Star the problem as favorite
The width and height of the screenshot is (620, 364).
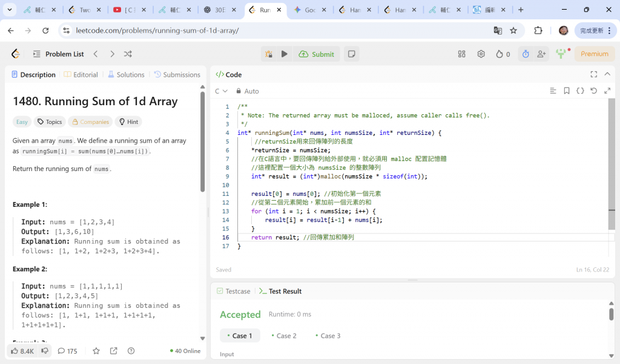click(96, 351)
